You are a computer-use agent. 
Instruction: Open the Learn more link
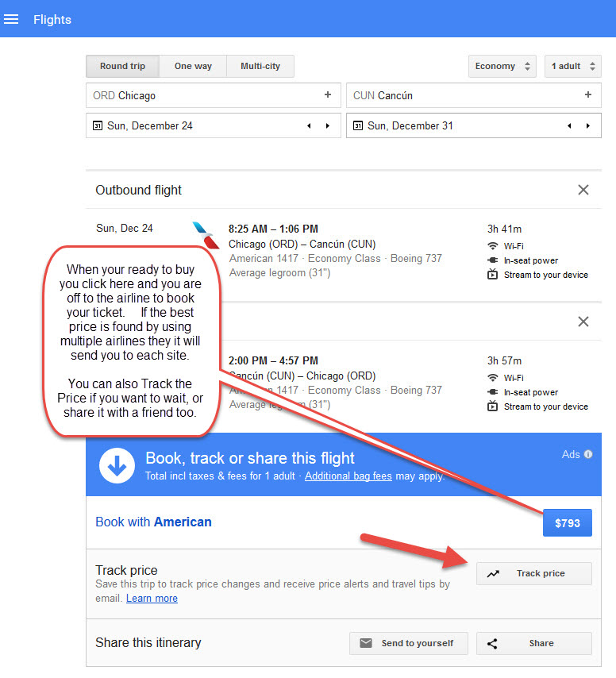(x=152, y=599)
